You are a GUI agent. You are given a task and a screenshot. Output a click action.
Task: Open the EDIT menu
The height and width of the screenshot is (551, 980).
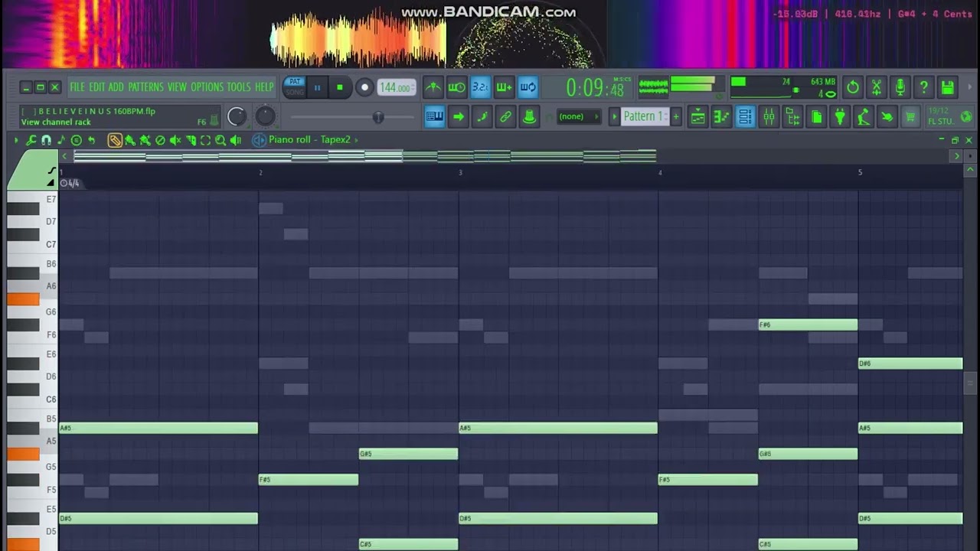coord(96,87)
